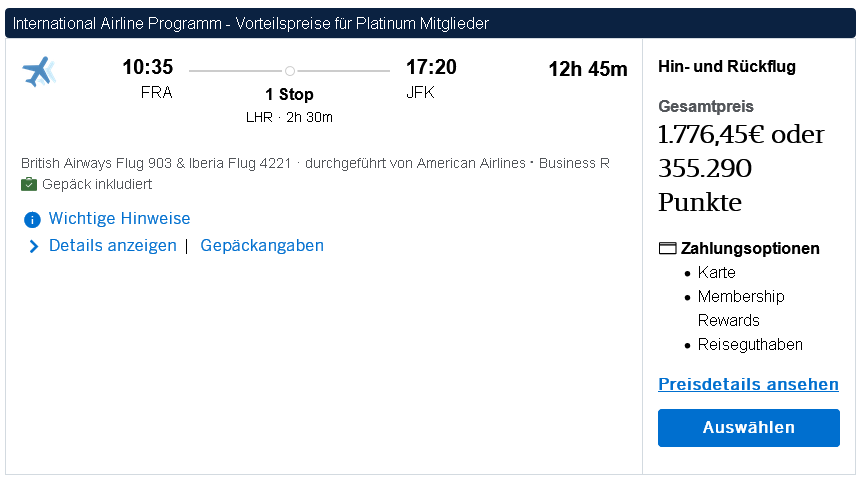
Task: Click the stop circle marker on flight line
Action: tap(290, 71)
